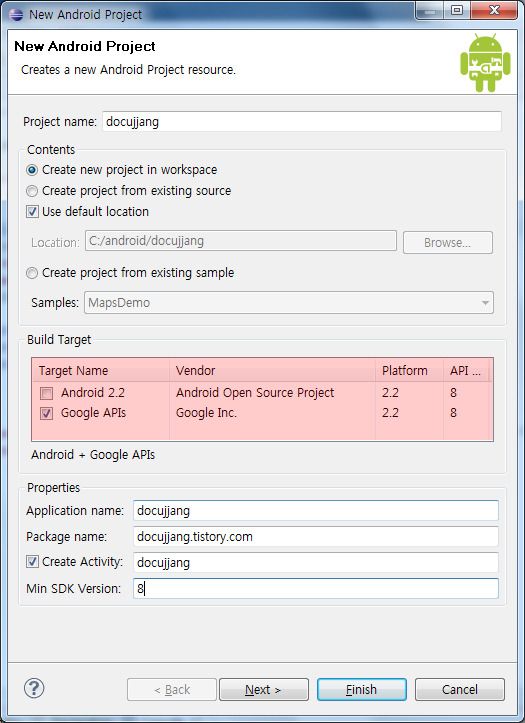Select Create project from existing sample

(32, 273)
